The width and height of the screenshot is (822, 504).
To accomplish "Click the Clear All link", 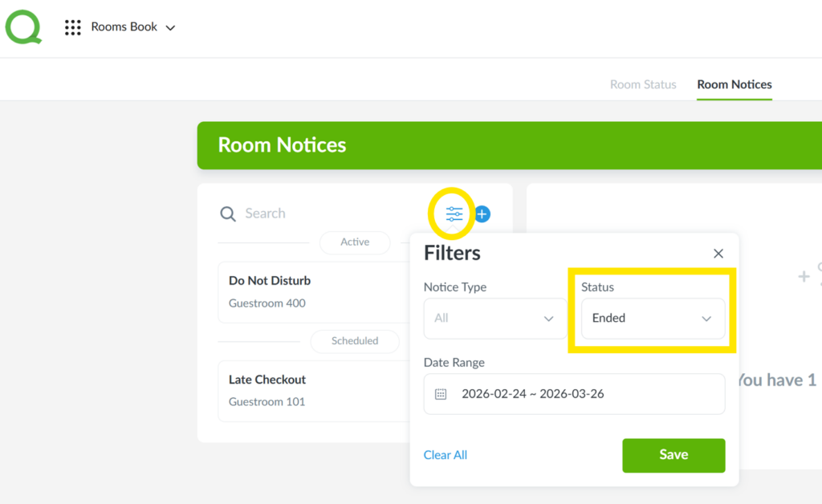I will tap(446, 455).
